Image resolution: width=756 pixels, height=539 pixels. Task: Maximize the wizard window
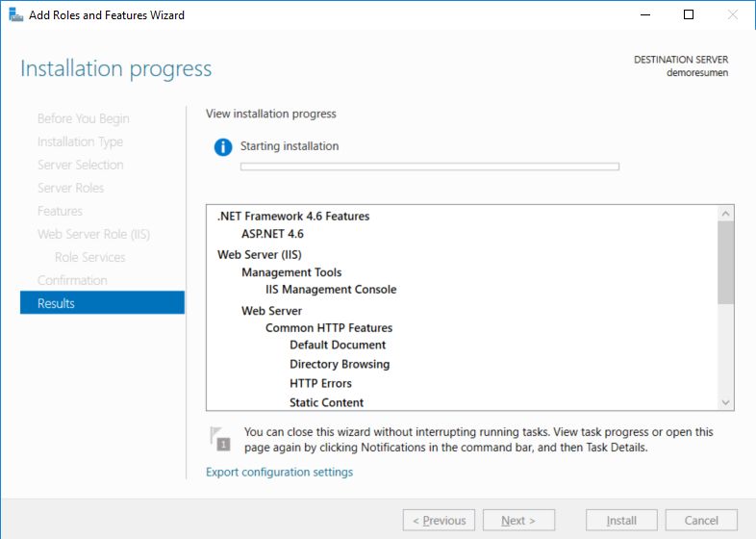(x=689, y=15)
